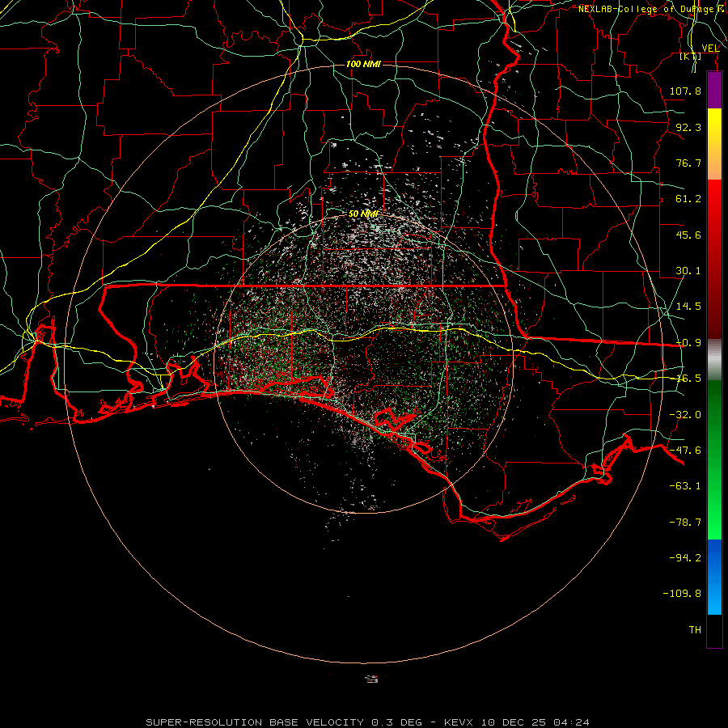Click the "10 DEC 25" date in caption
Image resolution: width=728 pixels, height=728 pixels.
point(514,722)
